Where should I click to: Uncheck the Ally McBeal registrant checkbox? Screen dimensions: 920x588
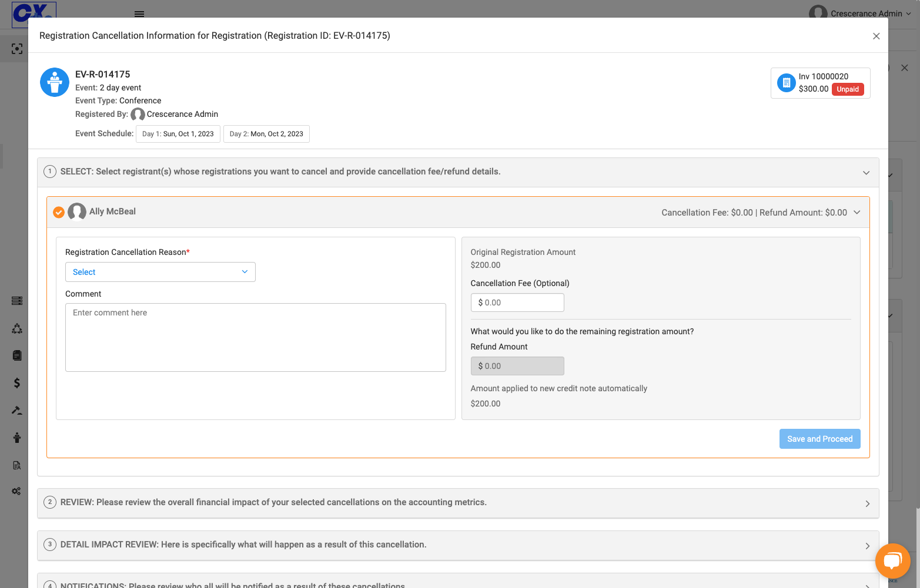[x=59, y=212]
